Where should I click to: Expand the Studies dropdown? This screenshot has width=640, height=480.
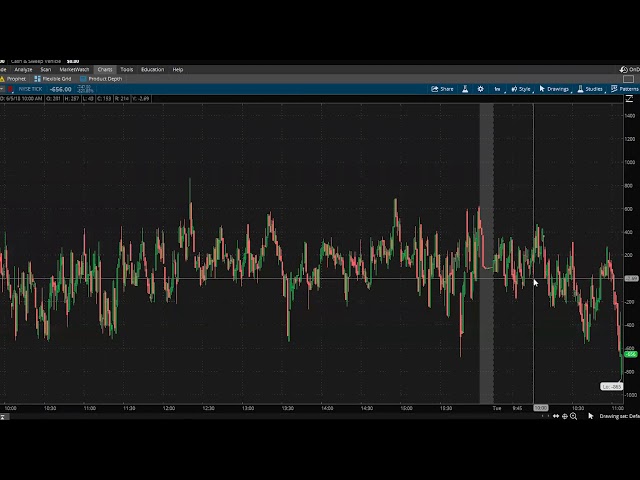590,89
